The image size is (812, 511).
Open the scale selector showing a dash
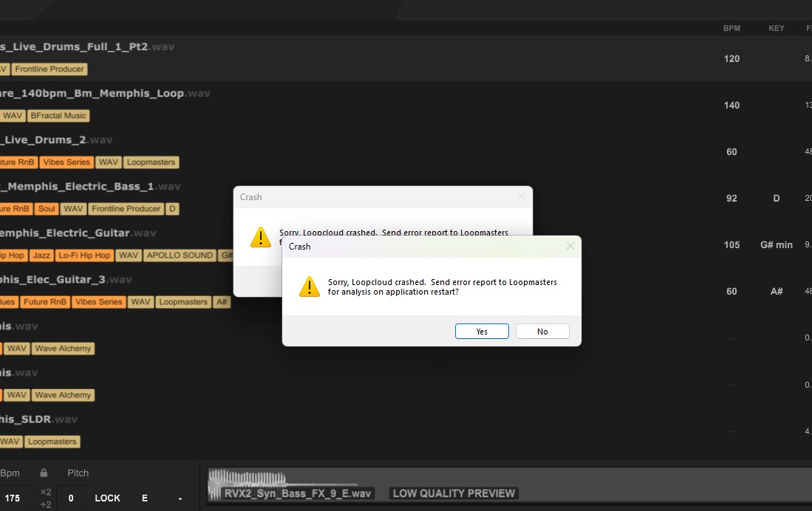[180, 498]
